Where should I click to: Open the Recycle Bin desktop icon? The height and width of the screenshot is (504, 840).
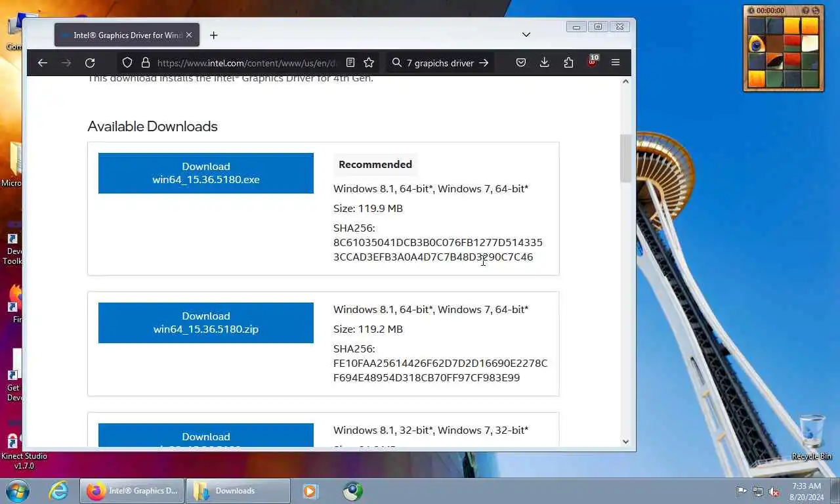pyautogui.click(x=812, y=437)
